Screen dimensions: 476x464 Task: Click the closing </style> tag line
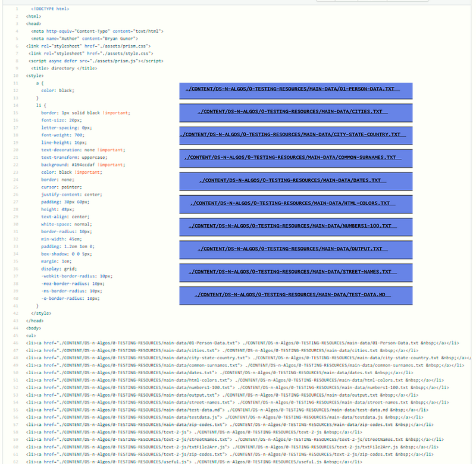(x=41, y=313)
